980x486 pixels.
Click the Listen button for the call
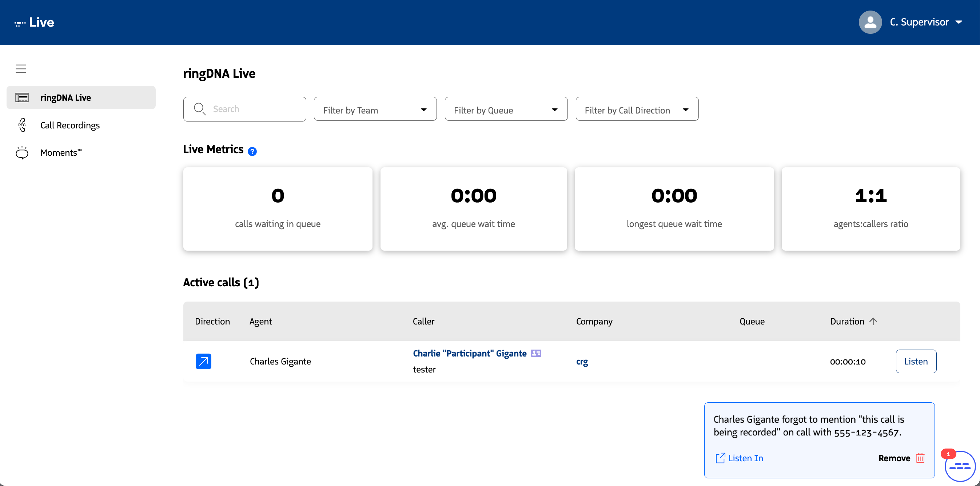(x=916, y=361)
